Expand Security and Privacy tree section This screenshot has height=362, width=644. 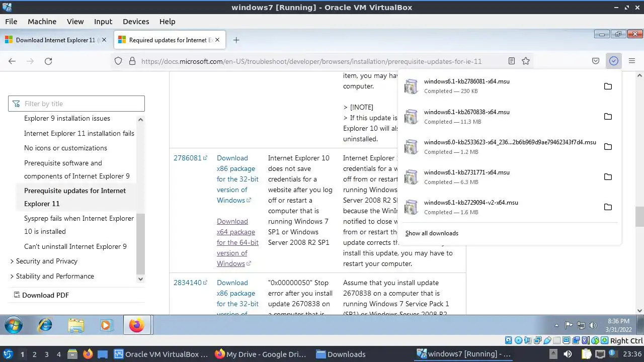click(12, 261)
